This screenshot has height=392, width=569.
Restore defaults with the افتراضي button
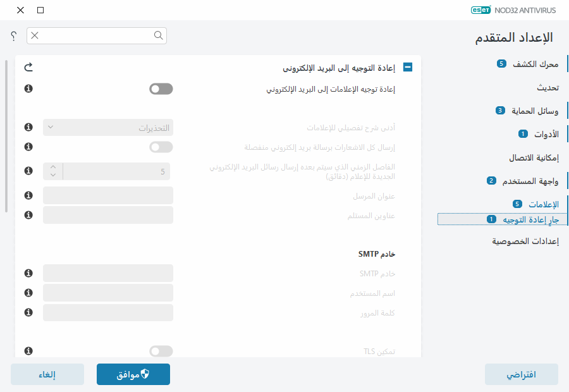521,374
